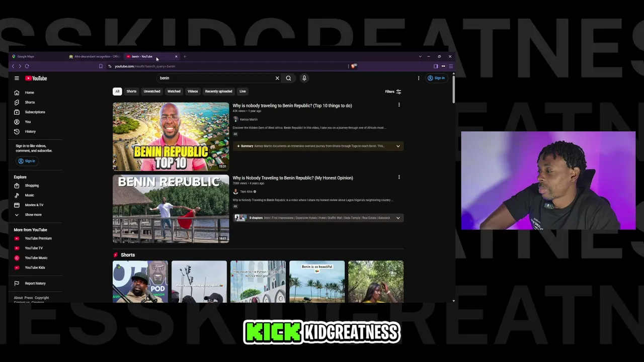The width and height of the screenshot is (644, 362).
Task: Click the magnifier search button
Action: [x=288, y=78]
